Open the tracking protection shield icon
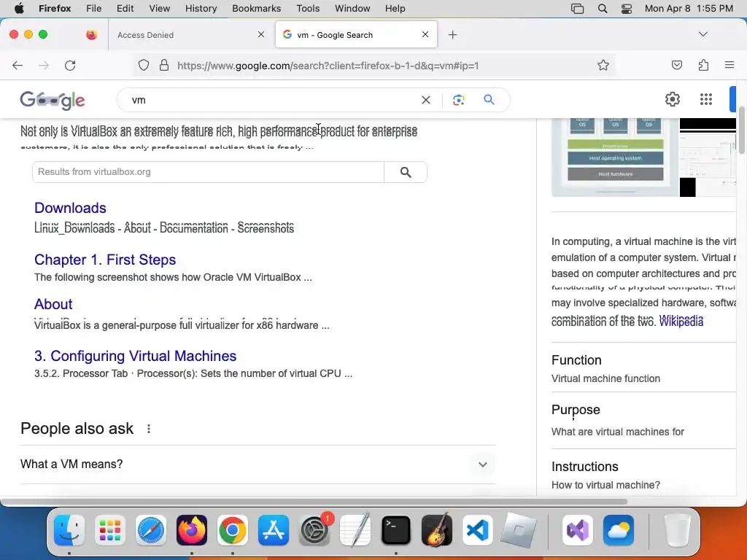 tap(144, 65)
